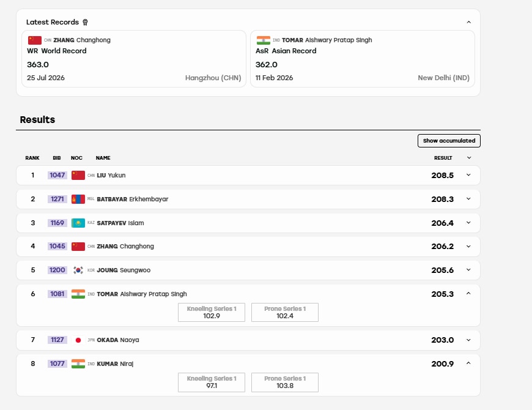Collapse KUMAR Niraj series details

pyautogui.click(x=468, y=363)
